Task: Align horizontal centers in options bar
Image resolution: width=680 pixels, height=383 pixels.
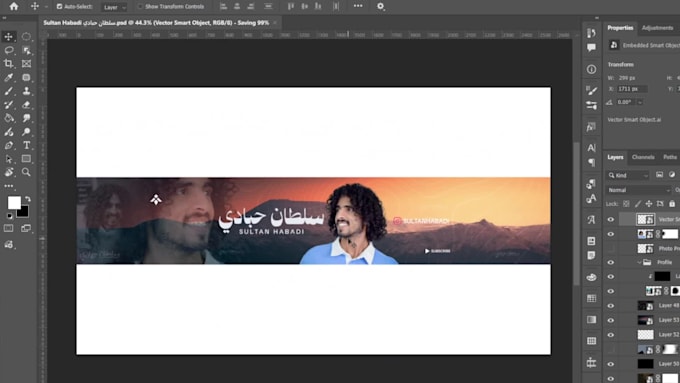Action: [x=237, y=7]
